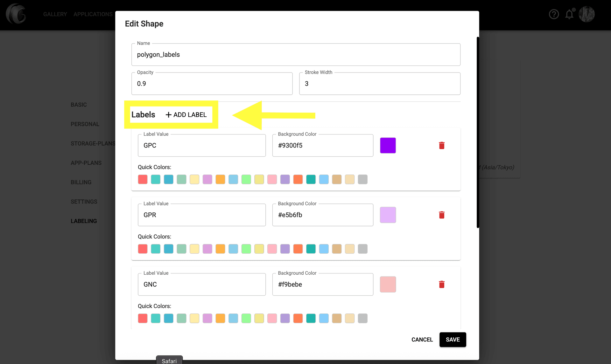Click the app logo top left
The width and height of the screenshot is (611, 364).
click(x=16, y=14)
